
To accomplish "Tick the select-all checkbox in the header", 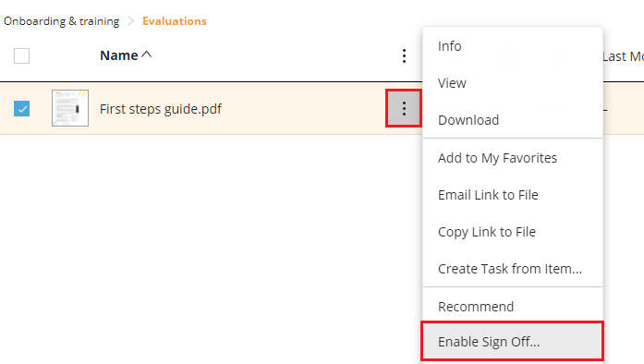I will pyautogui.click(x=22, y=55).
